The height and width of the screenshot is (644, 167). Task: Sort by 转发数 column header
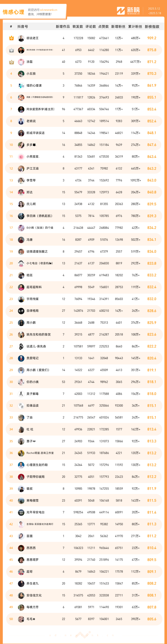[x=78, y=26]
